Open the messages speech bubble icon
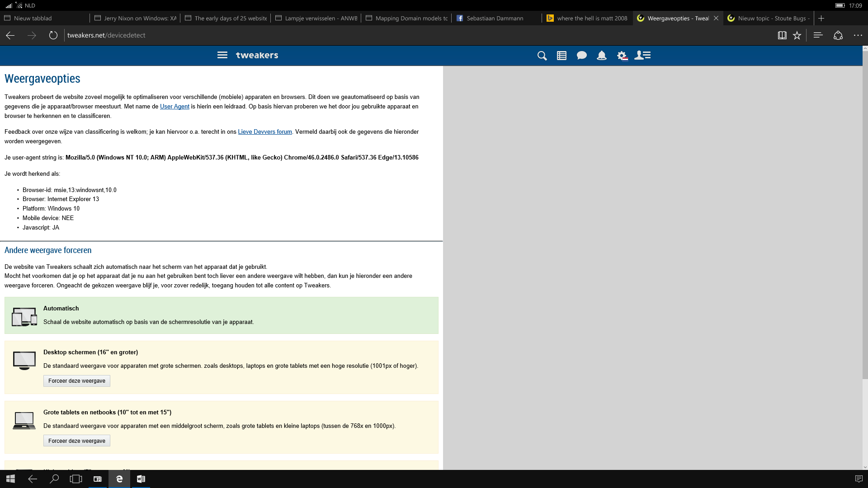Image resolution: width=868 pixels, height=488 pixels. [581, 56]
